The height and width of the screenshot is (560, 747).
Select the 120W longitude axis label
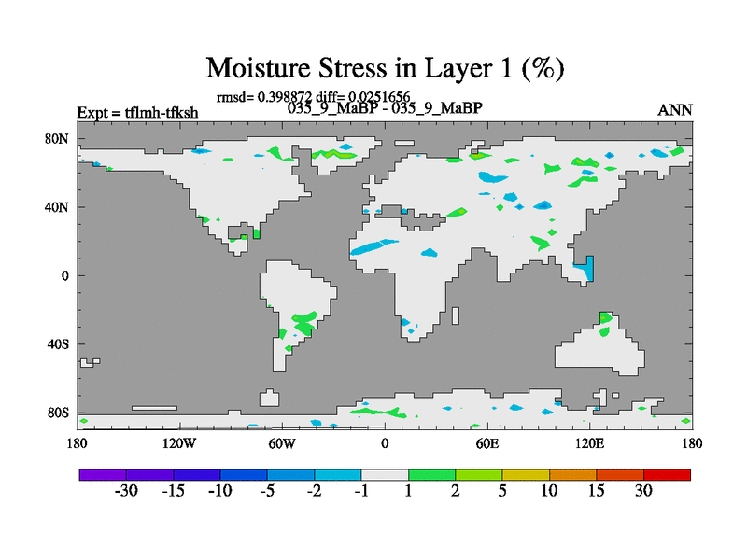coord(179,442)
